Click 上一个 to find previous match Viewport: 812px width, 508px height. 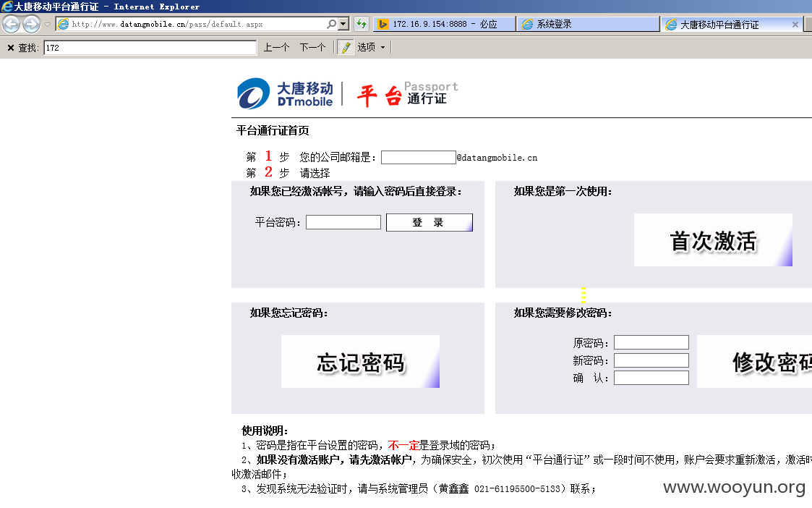[276, 48]
